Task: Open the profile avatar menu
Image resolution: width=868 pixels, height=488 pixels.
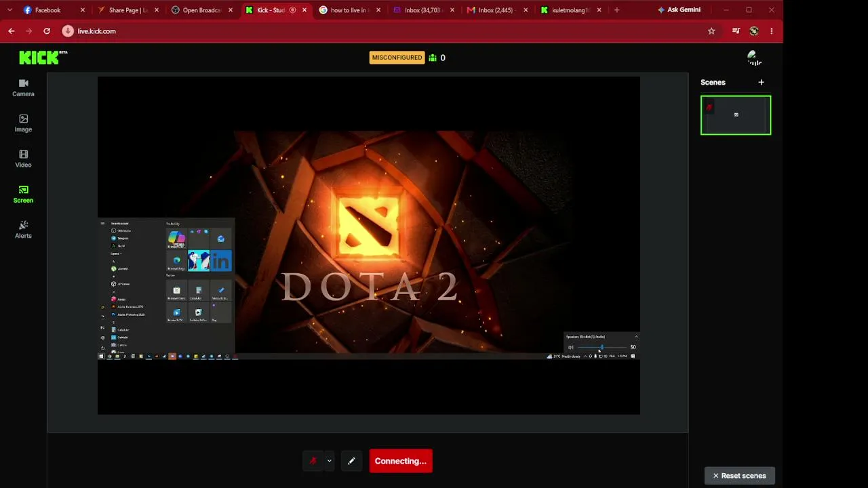Action: pos(755,58)
